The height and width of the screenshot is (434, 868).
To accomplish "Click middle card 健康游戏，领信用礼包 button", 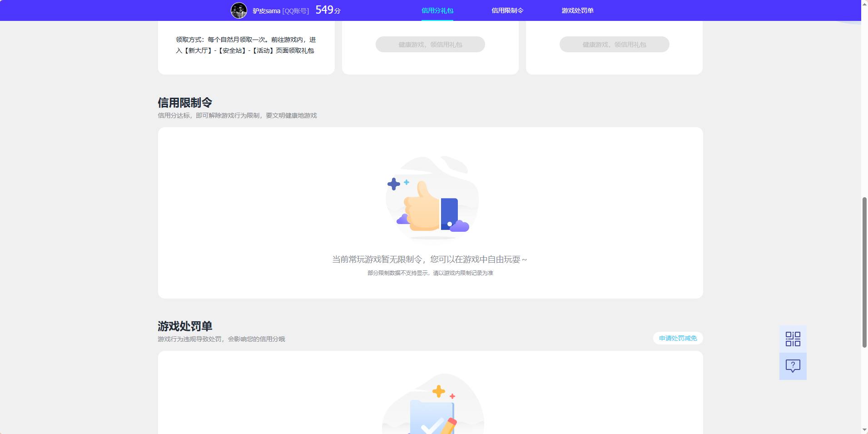I will 430,45.
